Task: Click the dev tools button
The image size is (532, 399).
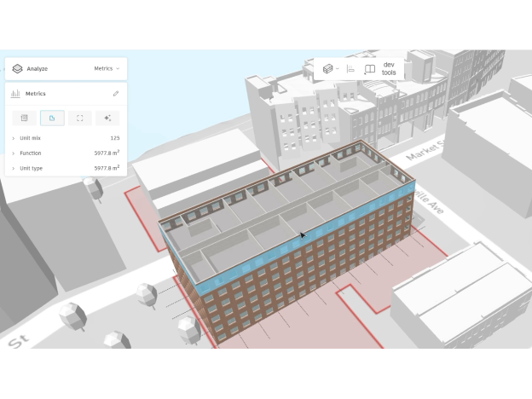Action: pyautogui.click(x=389, y=69)
